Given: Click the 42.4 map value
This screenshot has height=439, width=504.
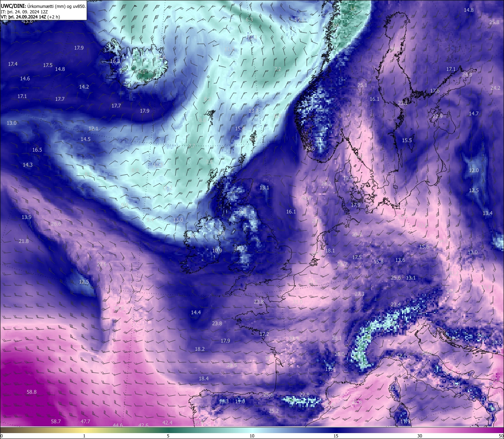Looking at the screenshot, I should 167,422.
